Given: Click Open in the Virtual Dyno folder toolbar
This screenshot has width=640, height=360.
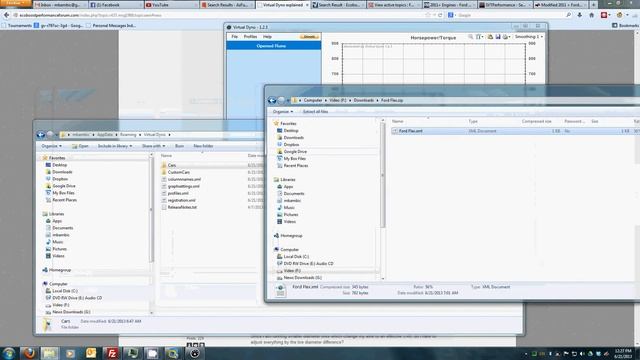Looking at the screenshot, I should [80, 146].
